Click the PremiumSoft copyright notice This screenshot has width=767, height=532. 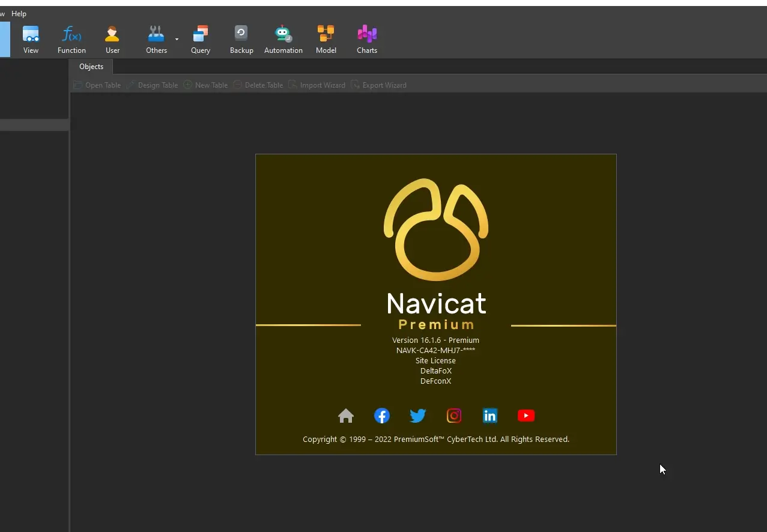tap(436, 439)
